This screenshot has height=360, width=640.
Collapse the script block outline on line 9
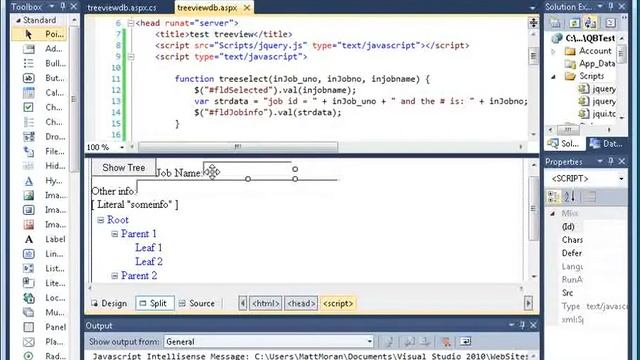tap(131, 57)
